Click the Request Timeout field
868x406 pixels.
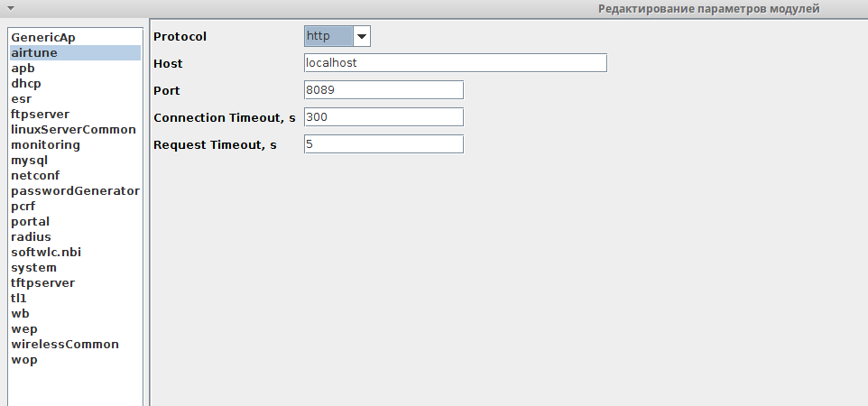click(x=383, y=144)
